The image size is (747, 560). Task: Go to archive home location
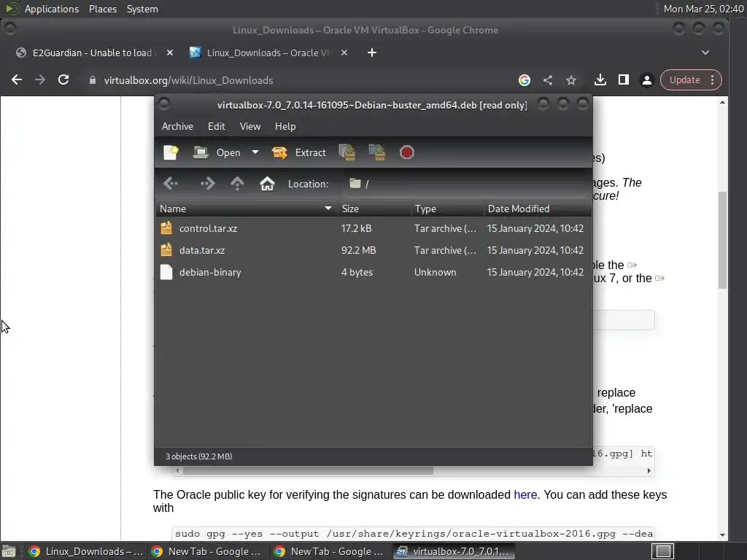click(267, 183)
